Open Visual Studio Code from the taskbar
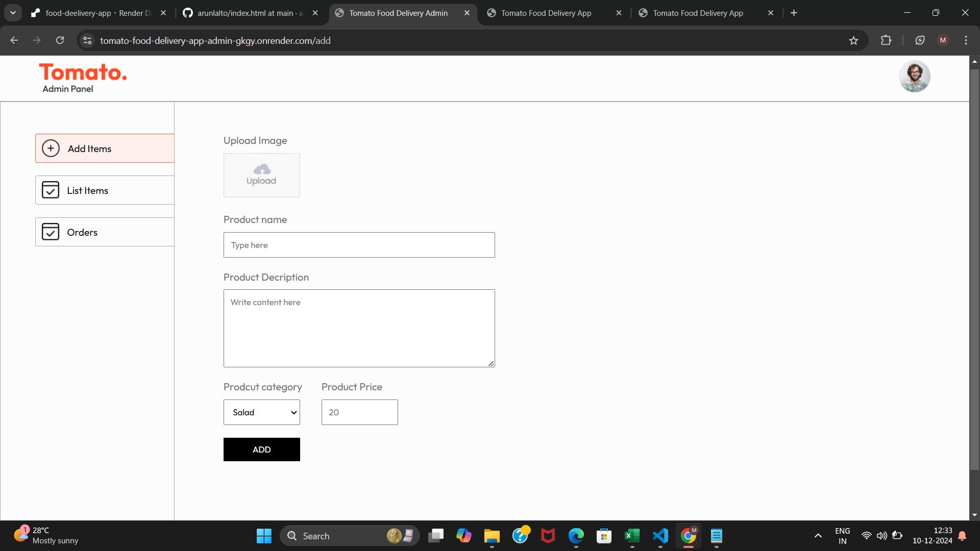980x551 pixels. [660, 536]
